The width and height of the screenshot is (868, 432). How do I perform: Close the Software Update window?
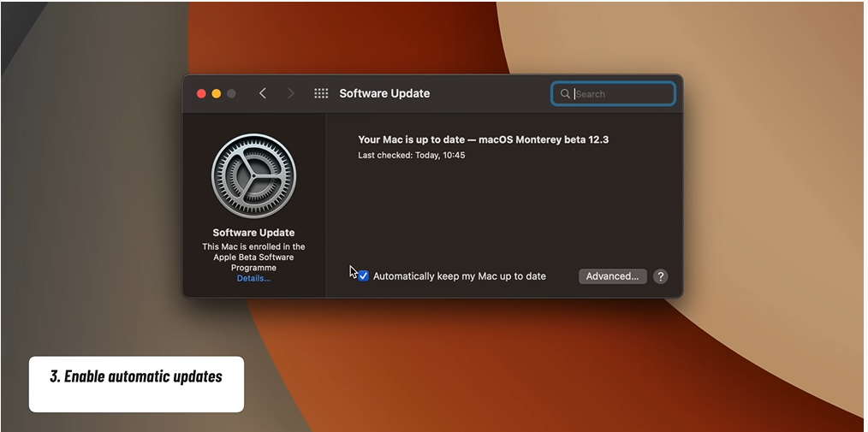[201, 93]
